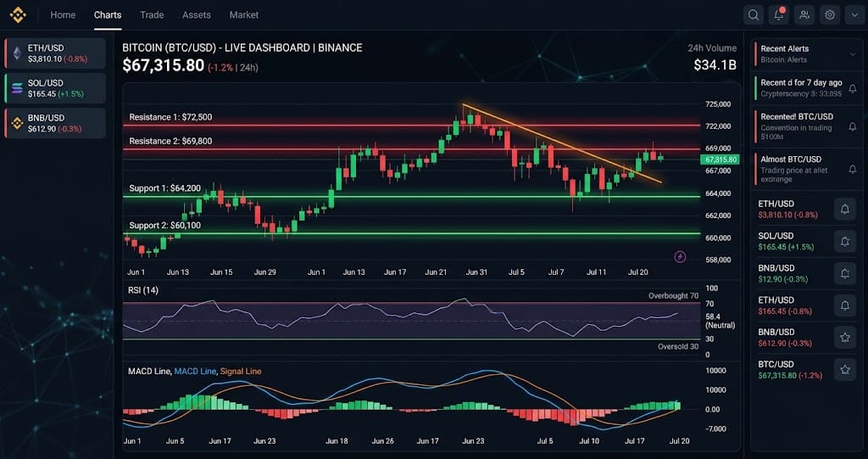Click the Jul 20 date on price chart axis
The height and width of the screenshot is (459, 868).
click(638, 272)
